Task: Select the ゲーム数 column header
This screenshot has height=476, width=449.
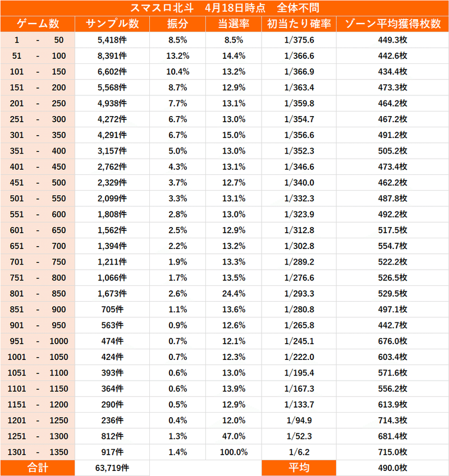Action: click(x=38, y=24)
